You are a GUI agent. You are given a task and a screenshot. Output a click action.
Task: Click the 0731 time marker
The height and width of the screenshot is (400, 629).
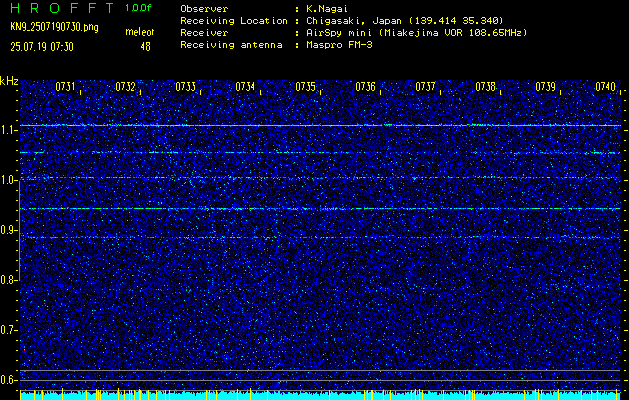(65, 87)
